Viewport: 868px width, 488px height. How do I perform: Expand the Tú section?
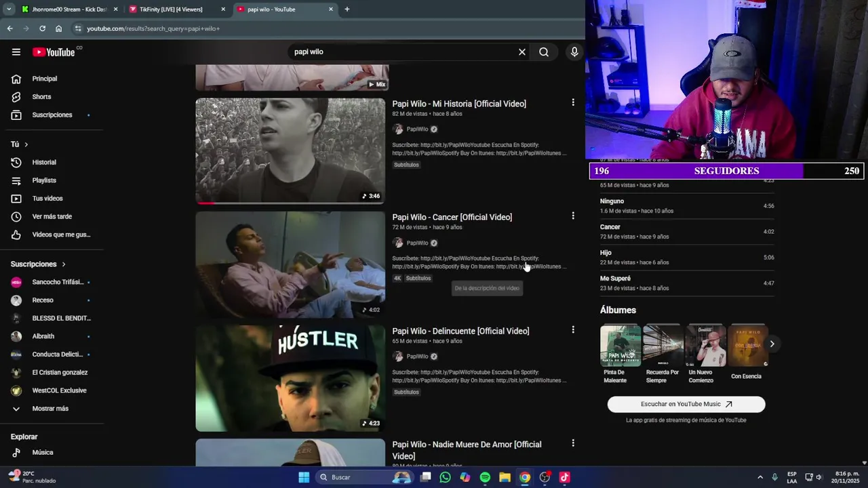(x=20, y=144)
